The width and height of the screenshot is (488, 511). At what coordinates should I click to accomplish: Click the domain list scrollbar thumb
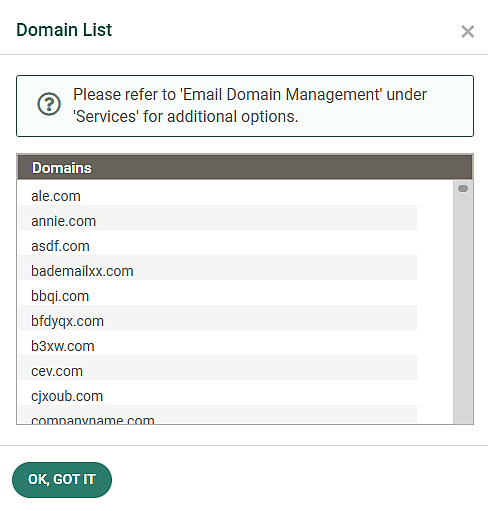pyautogui.click(x=463, y=188)
